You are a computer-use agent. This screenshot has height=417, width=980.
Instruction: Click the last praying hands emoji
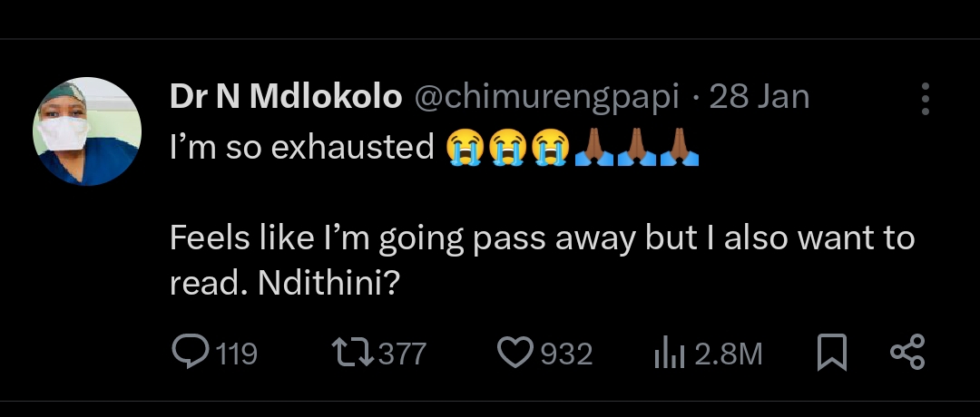[x=679, y=146]
